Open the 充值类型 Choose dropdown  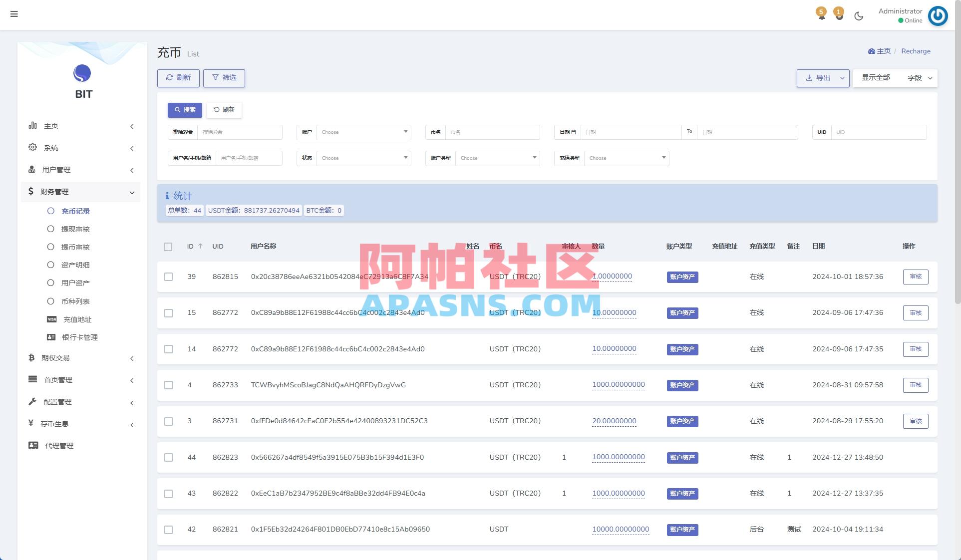[x=627, y=158]
